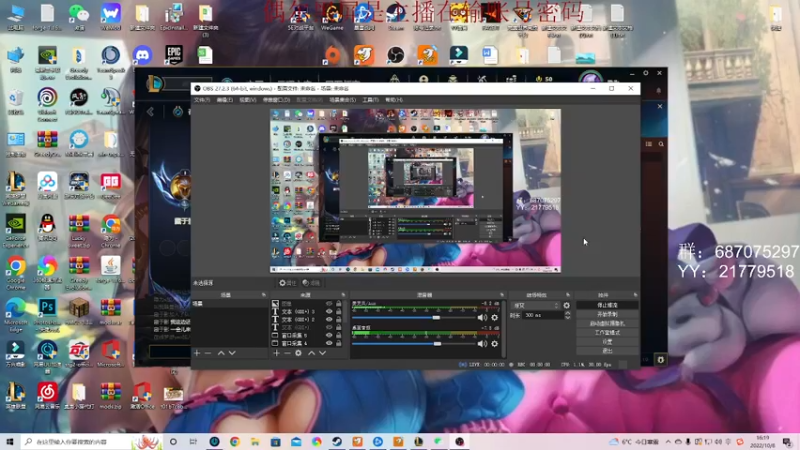Viewport: 800px width, 450px height.
Task: Adjust the transition duration stepper arrows
Action: pos(567,315)
